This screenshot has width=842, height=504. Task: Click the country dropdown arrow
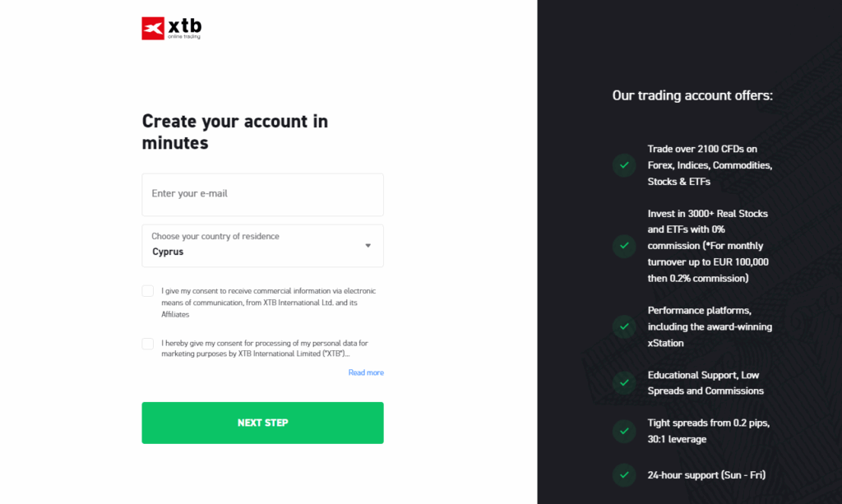tap(368, 245)
